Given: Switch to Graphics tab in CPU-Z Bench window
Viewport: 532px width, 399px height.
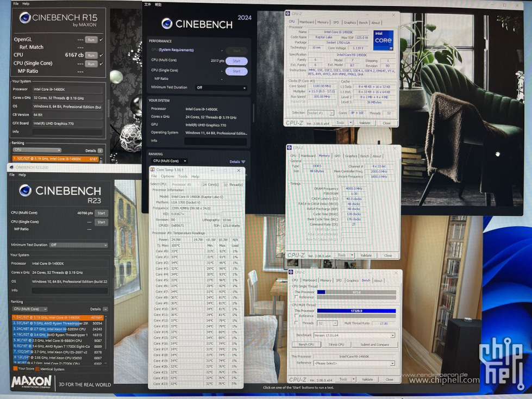Looking at the screenshot, I should 353,280.
